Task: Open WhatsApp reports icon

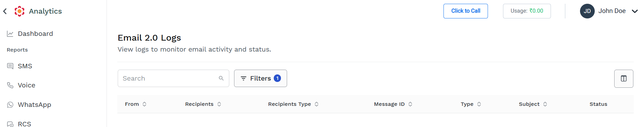Action: point(10,105)
